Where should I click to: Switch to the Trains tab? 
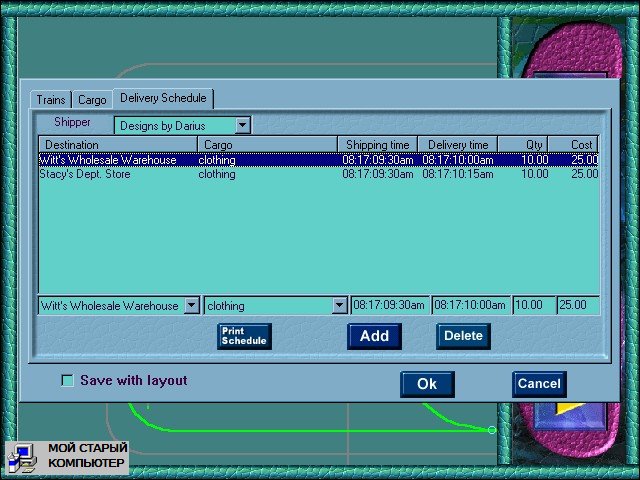51,100
